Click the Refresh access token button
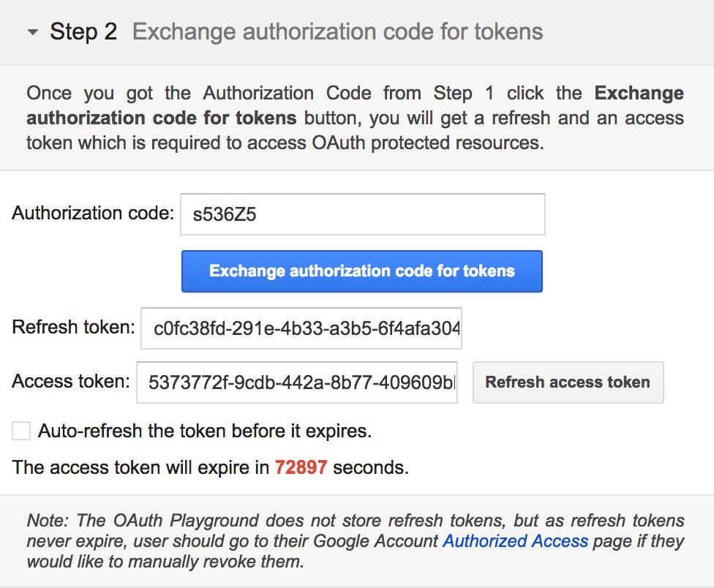 (x=568, y=382)
